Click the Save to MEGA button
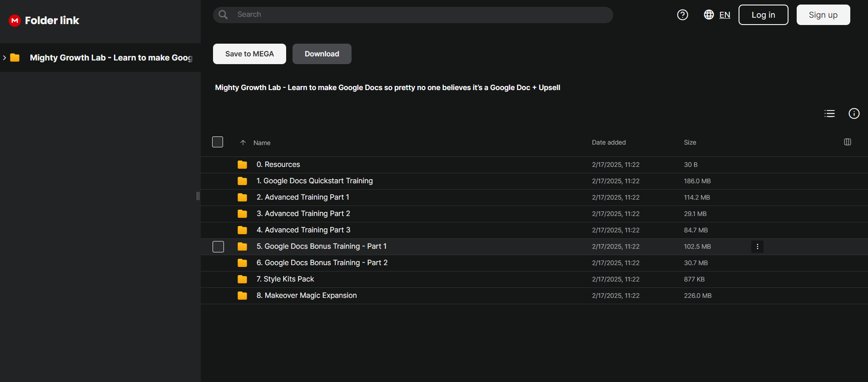868x382 pixels. coord(249,54)
